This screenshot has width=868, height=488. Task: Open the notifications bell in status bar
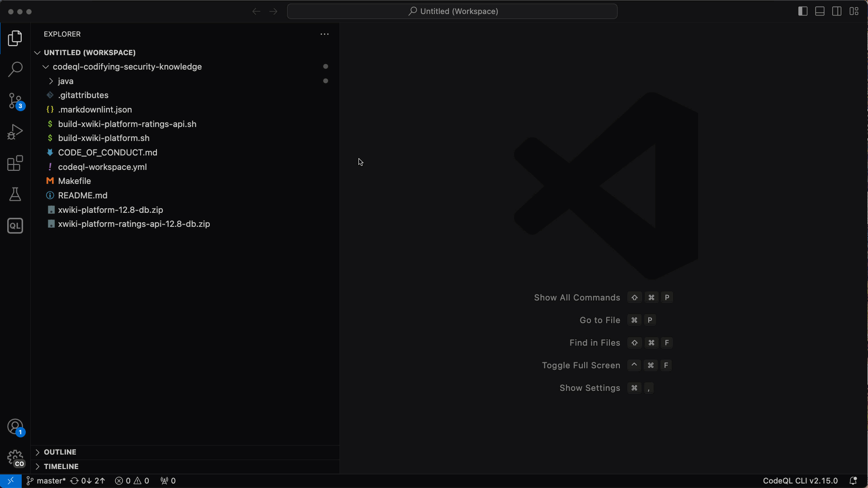pos(853,481)
